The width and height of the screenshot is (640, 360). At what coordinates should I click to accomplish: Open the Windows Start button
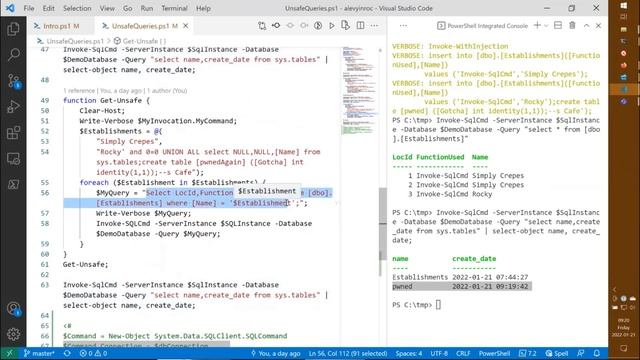pyautogui.click(x=624, y=6)
